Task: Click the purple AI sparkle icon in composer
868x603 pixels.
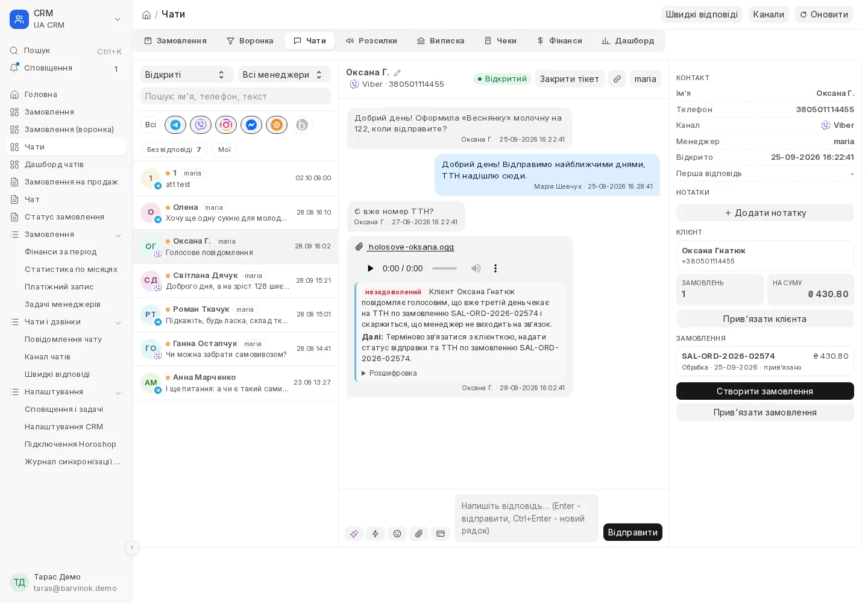Action: click(354, 534)
